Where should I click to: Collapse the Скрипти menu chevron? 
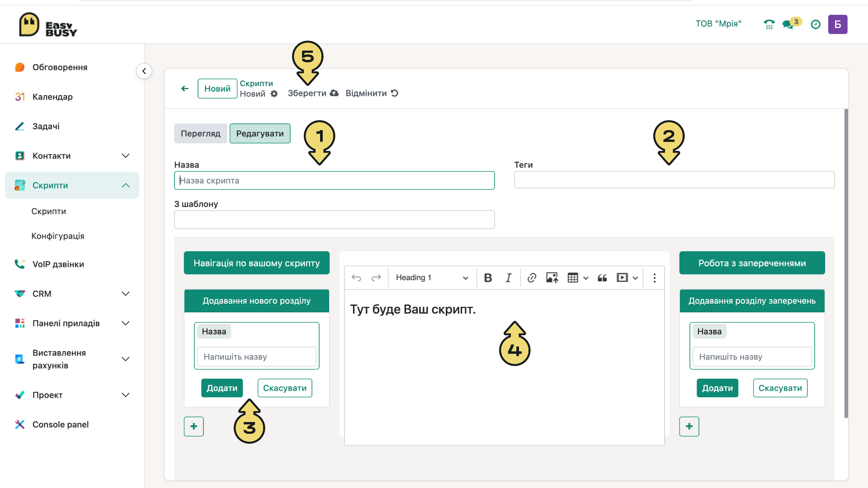(x=126, y=185)
